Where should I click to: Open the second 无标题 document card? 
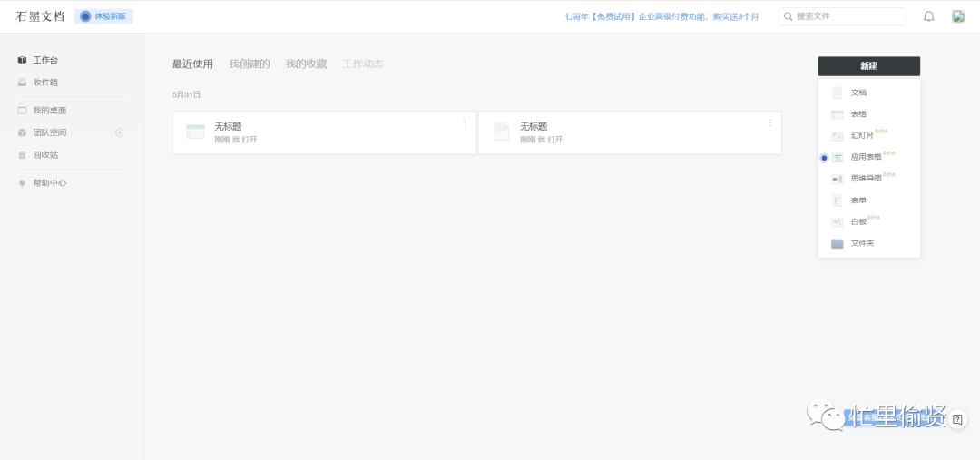(630, 132)
